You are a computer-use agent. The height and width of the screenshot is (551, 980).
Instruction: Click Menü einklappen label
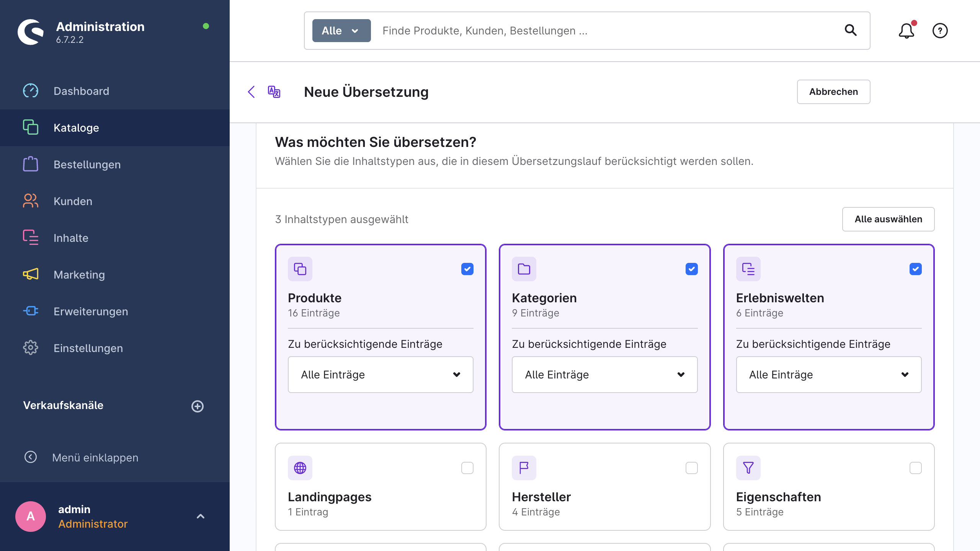(95, 458)
